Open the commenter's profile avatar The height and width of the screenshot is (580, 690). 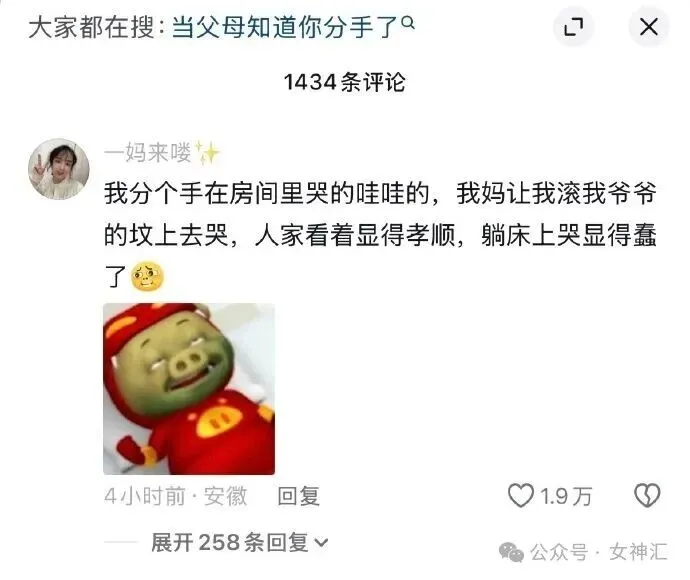(59, 169)
